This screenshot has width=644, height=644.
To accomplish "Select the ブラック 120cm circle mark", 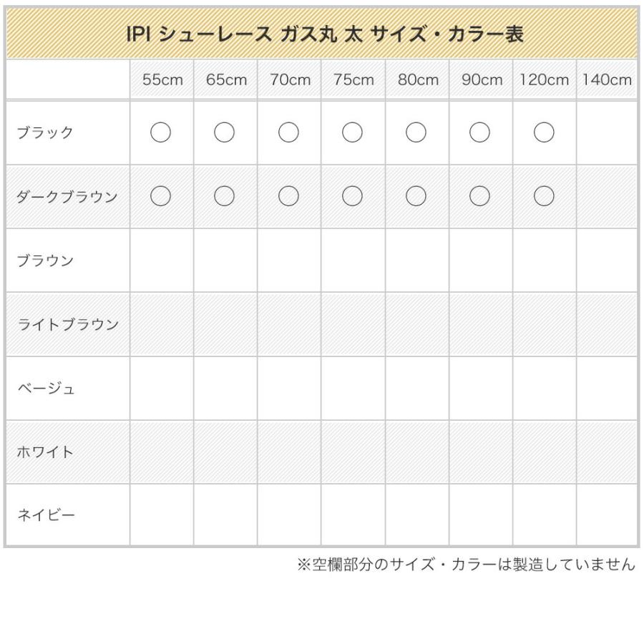I will click(x=544, y=132).
